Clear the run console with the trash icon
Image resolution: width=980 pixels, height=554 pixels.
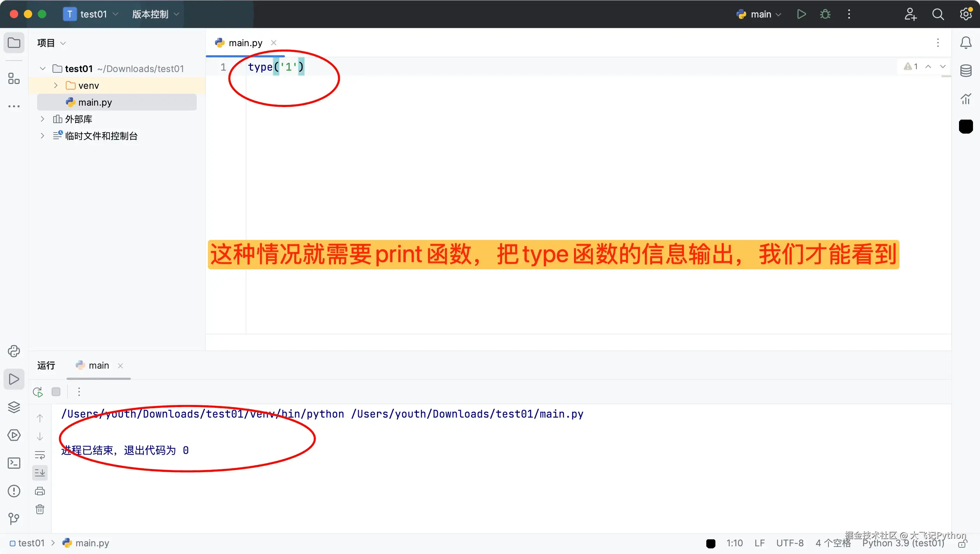pyautogui.click(x=40, y=509)
